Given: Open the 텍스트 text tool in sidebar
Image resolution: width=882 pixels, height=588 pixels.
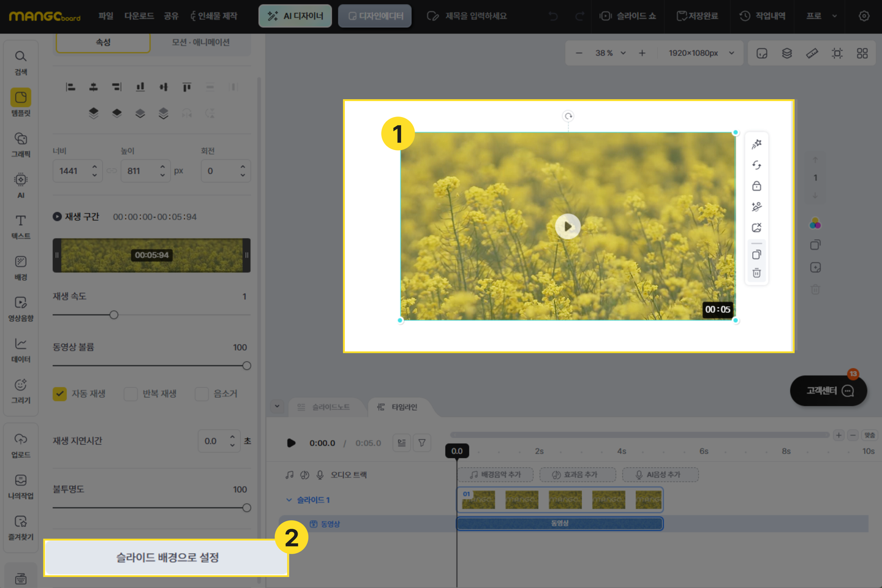Looking at the screenshot, I should (x=21, y=226).
